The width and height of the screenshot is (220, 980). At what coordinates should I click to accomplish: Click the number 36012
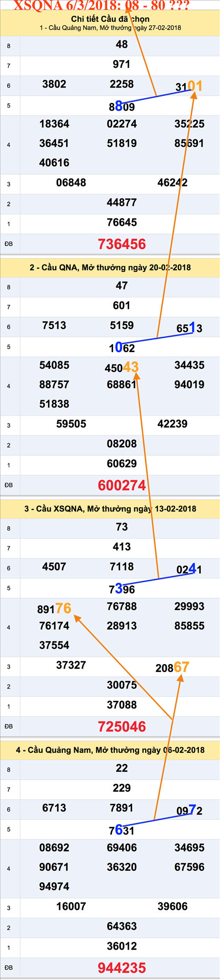[122, 946]
